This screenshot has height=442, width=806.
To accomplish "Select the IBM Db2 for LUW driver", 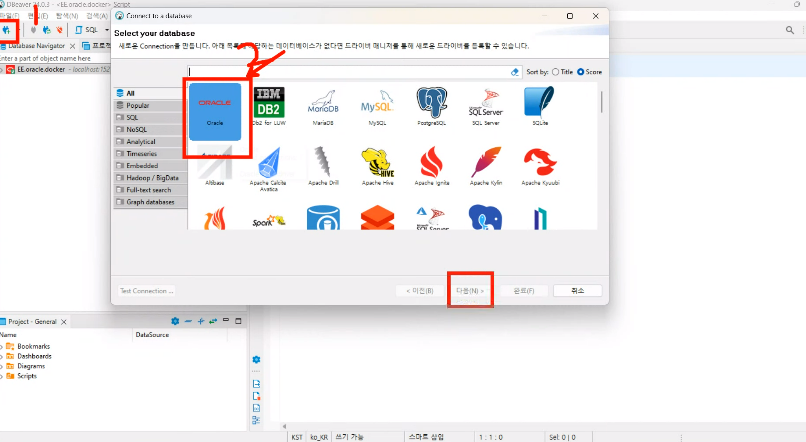I will 269,107.
